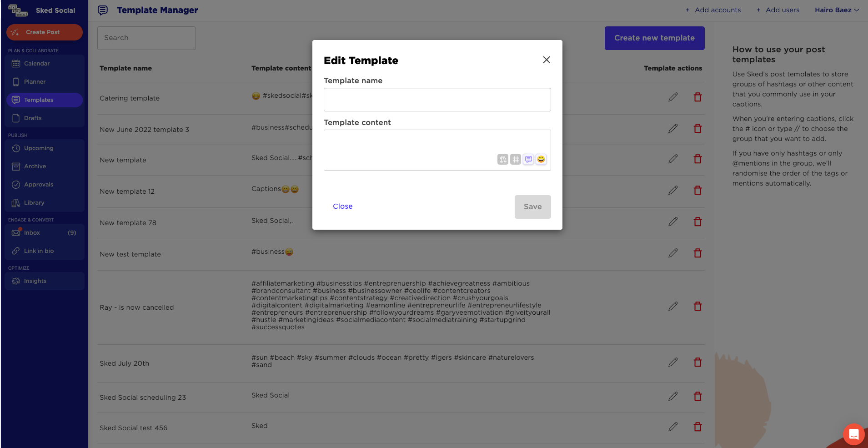The width and height of the screenshot is (868, 448).
Task: Click the Create Post button
Action: pyautogui.click(x=45, y=32)
